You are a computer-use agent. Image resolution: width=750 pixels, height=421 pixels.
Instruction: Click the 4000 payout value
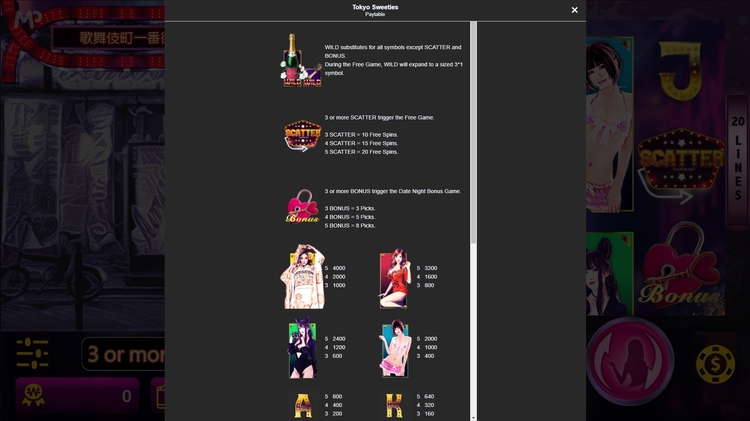point(338,268)
